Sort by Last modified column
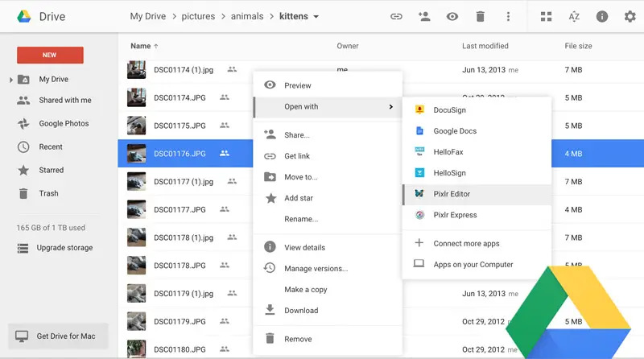 (x=485, y=46)
